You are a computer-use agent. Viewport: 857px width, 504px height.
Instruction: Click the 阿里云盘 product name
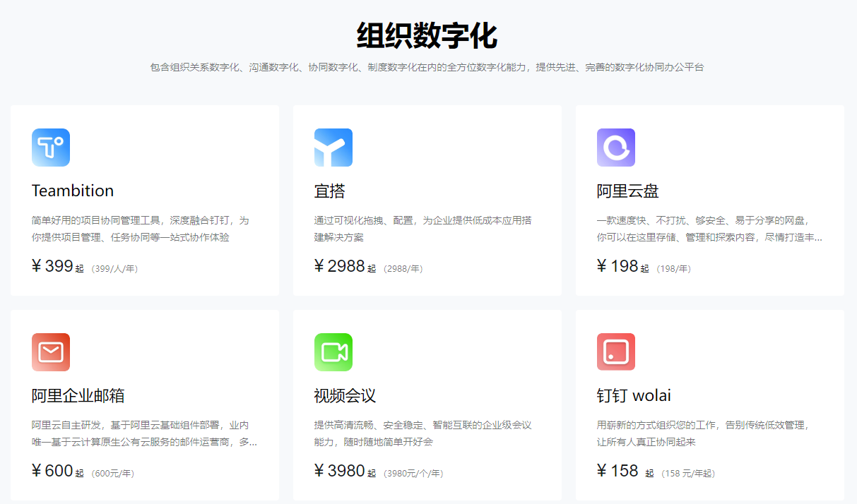(x=626, y=191)
